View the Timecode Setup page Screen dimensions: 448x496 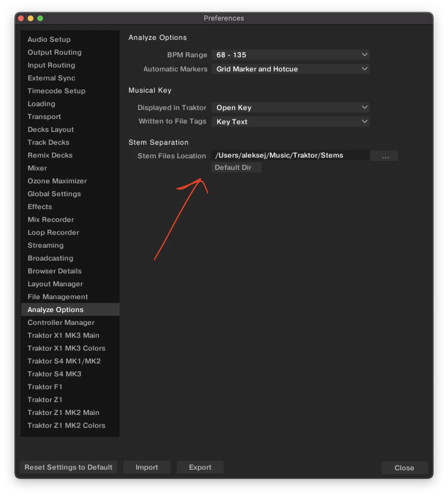point(56,91)
